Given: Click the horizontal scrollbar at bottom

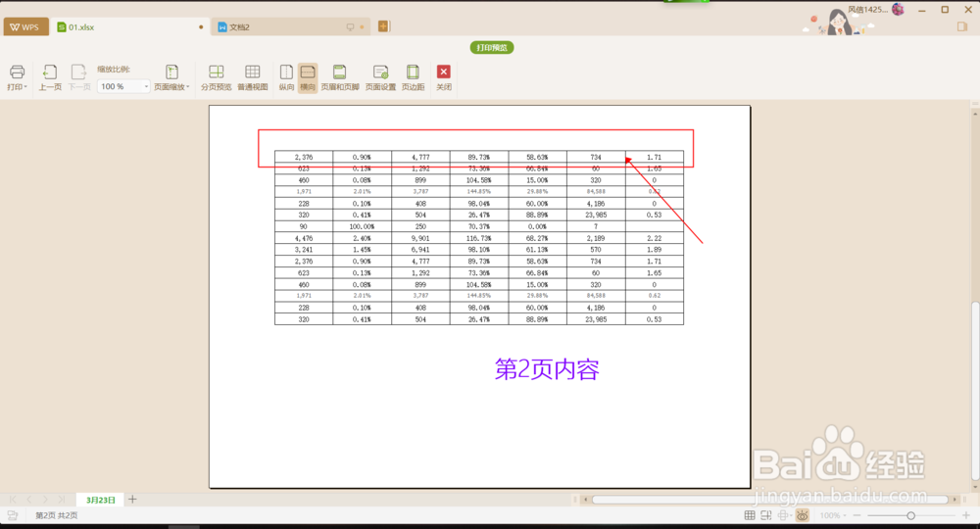Looking at the screenshot, I should point(770,499).
